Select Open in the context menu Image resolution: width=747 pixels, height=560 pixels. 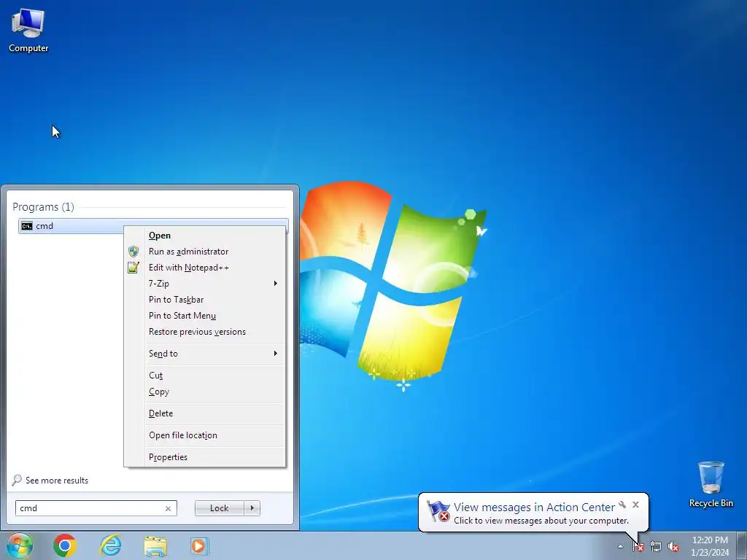(x=206, y=236)
